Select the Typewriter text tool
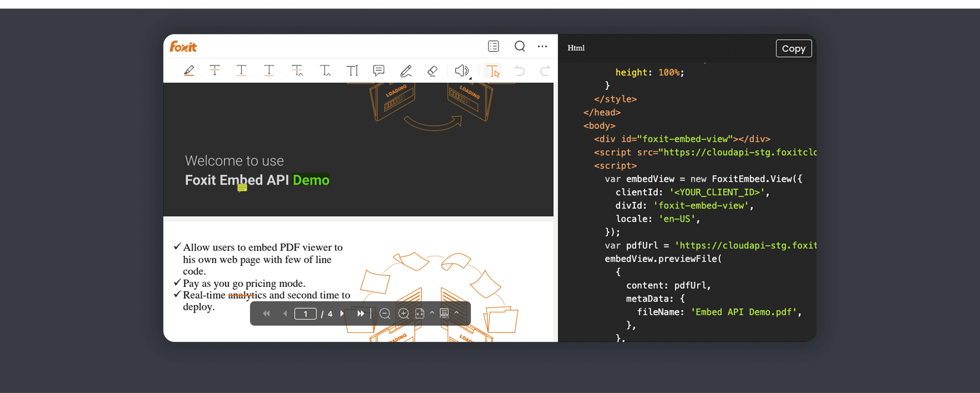The width and height of the screenshot is (980, 393). click(352, 71)
